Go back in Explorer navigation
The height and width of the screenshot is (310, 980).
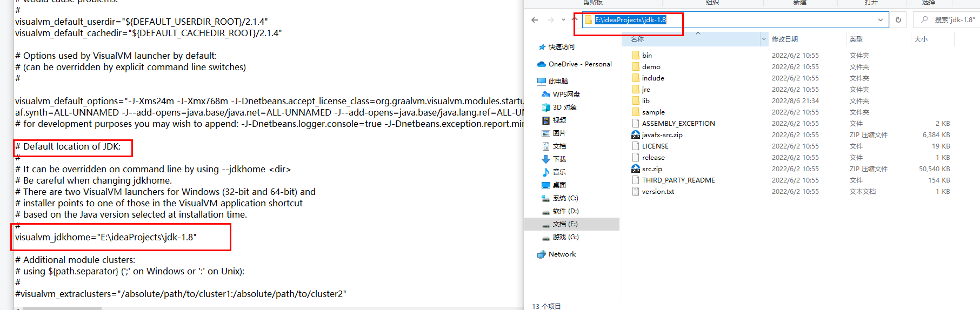point(535,20)
